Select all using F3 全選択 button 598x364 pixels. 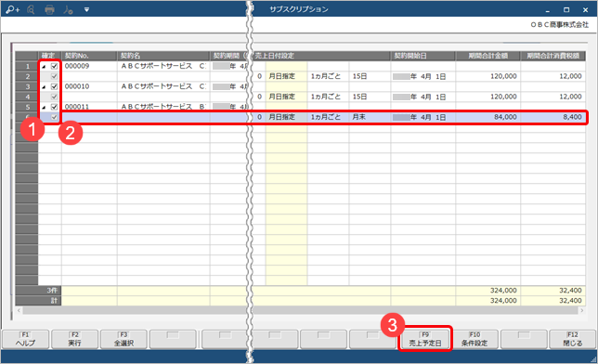(123, 339)
